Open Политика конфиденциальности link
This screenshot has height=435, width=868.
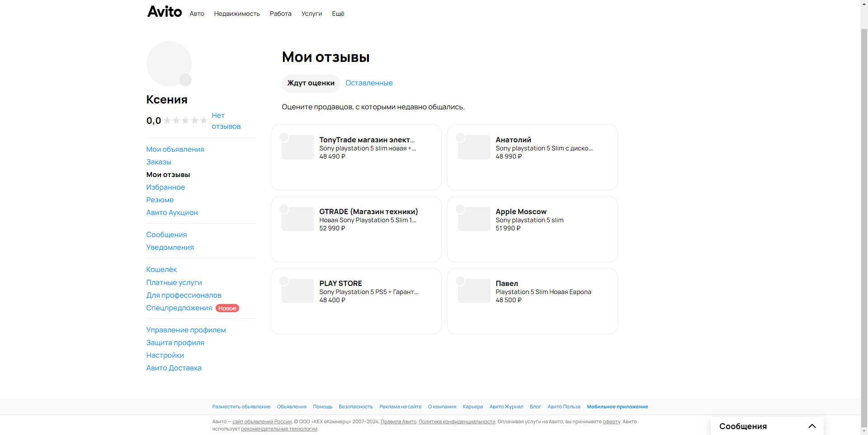(x=457, y=422)
